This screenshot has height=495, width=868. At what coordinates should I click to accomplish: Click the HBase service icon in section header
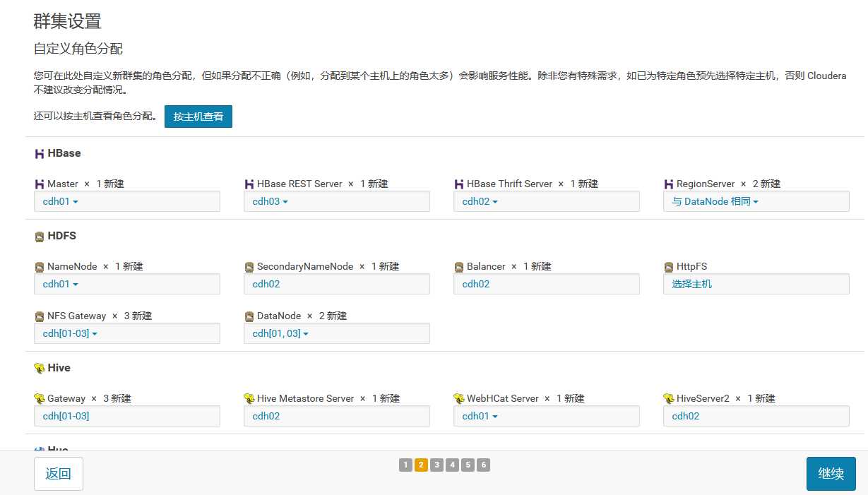point(40,154)
